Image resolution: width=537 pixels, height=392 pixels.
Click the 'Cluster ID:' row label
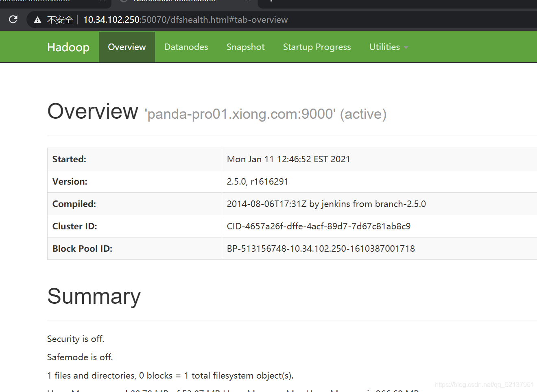click(75, 226)
